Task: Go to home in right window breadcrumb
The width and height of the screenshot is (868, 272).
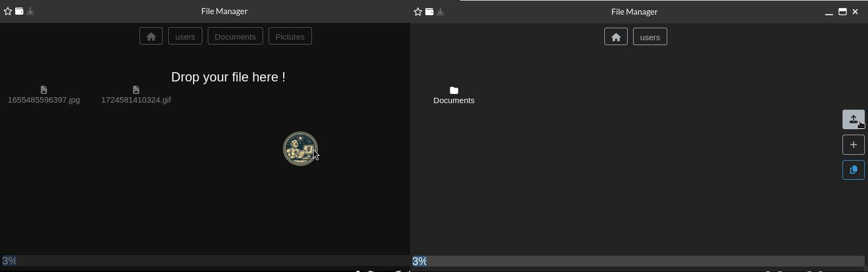Action: click(616, 37)
